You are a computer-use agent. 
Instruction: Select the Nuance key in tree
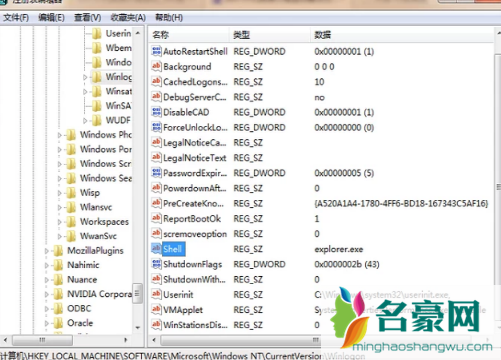tap(82, 280)
